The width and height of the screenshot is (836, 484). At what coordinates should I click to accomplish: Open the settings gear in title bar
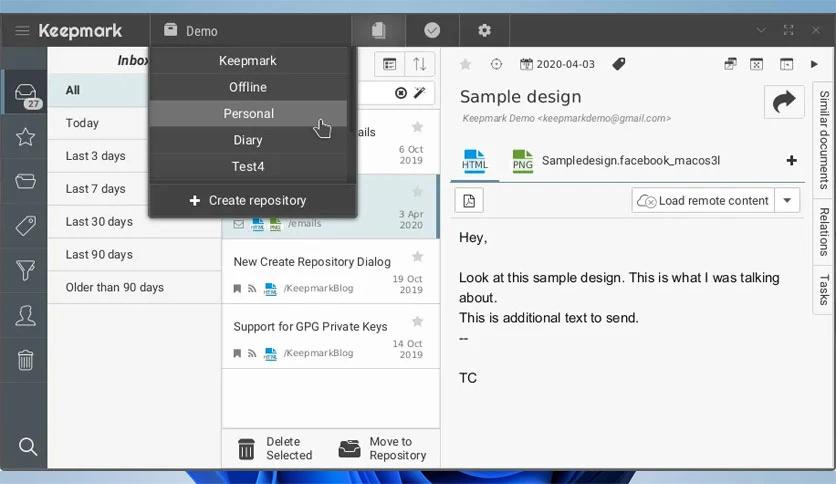click(x=484, y=30)
